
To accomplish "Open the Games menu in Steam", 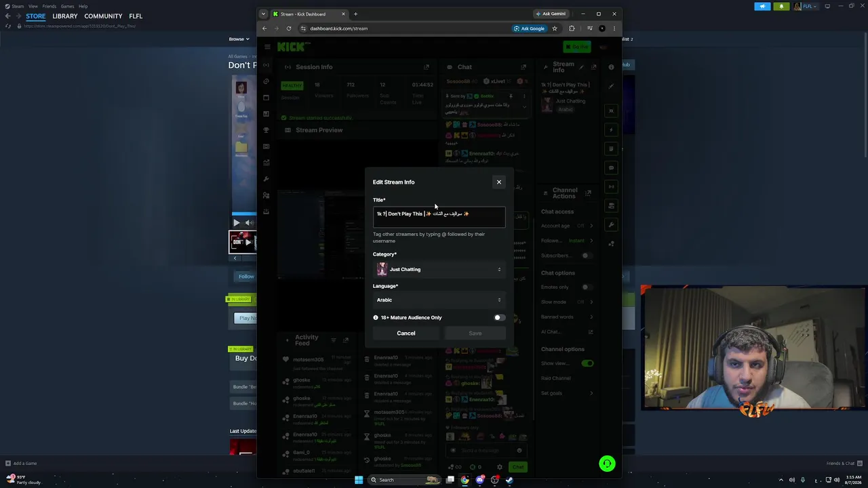I will pyautogui.click(x=67, y=6).
